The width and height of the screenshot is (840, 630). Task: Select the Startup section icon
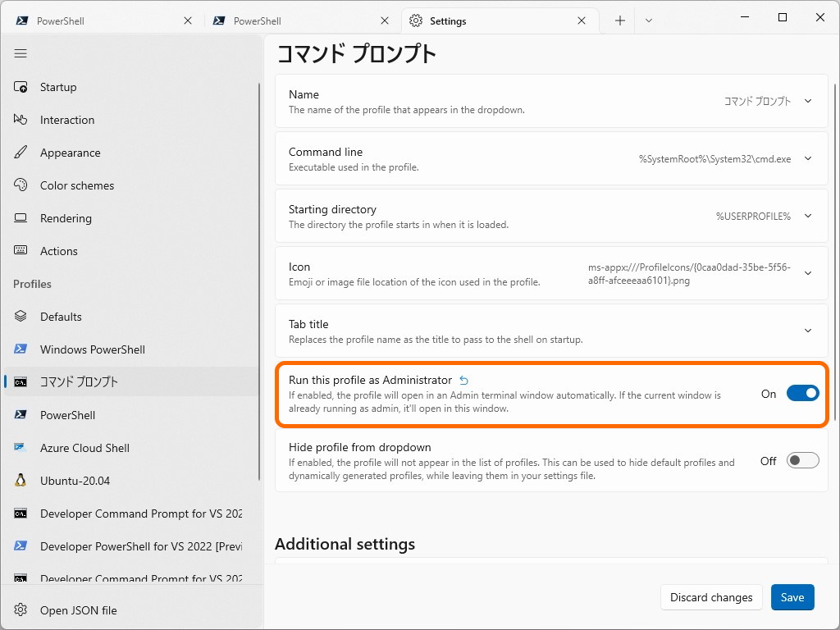coord(21,87)
